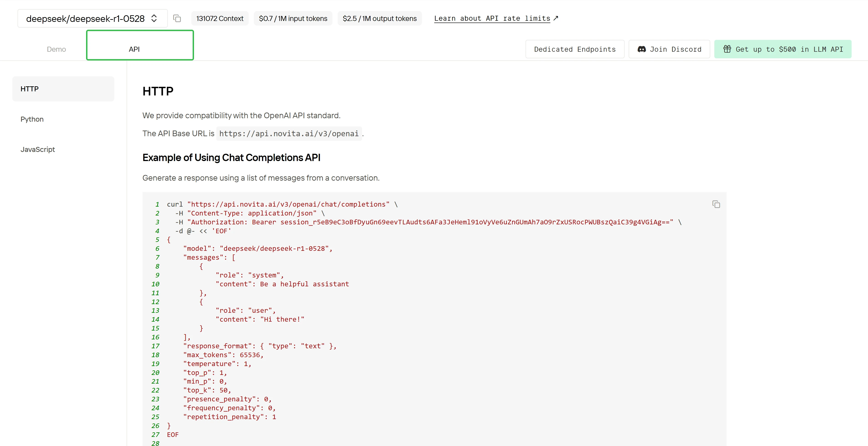The width and height of the screenshot is (868, 446).
Task: Click the Be a helpful assistant content line
Action: pos(282,284)
